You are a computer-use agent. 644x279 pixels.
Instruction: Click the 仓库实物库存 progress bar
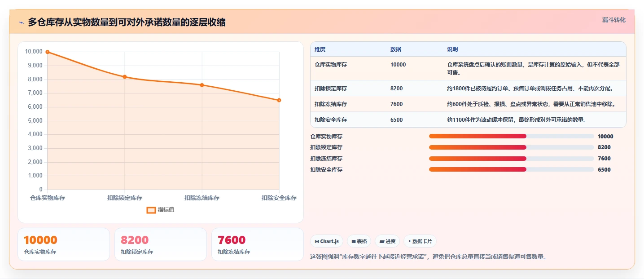[x=512, y=136]
